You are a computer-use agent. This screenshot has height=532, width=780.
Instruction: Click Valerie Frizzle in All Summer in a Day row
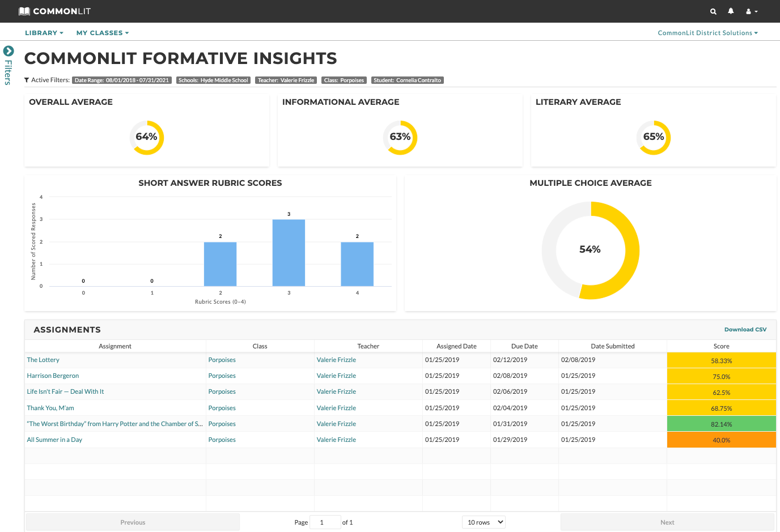(x=336, y=440)
